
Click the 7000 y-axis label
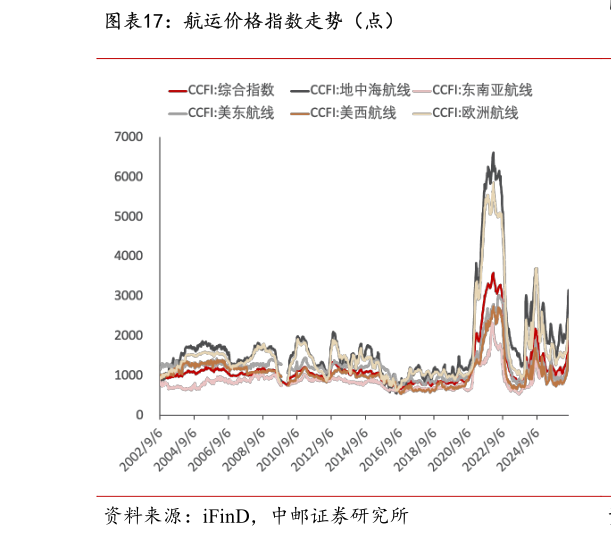[128, 137]
